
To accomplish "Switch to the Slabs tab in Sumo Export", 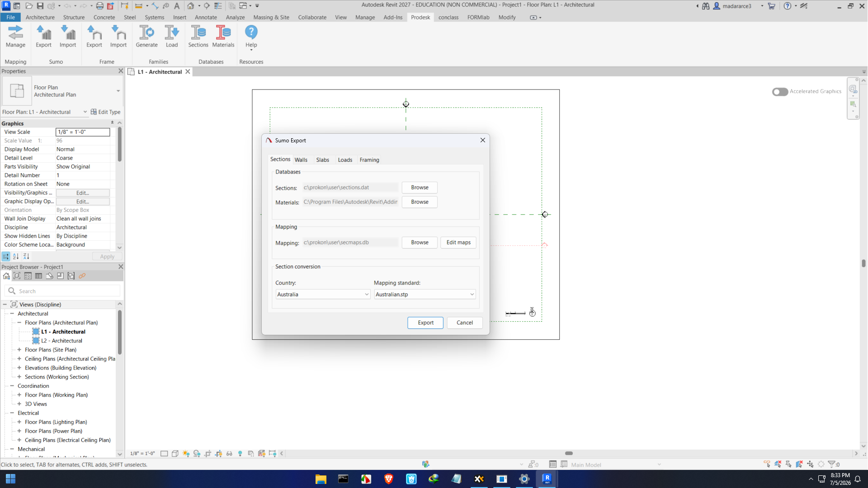I will [x=323, y=160].
